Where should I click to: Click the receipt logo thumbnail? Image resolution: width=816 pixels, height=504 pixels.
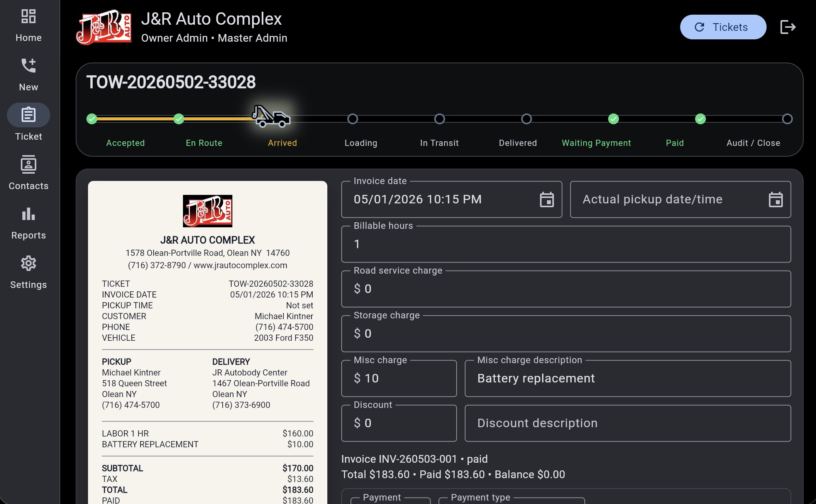[208, 211]
